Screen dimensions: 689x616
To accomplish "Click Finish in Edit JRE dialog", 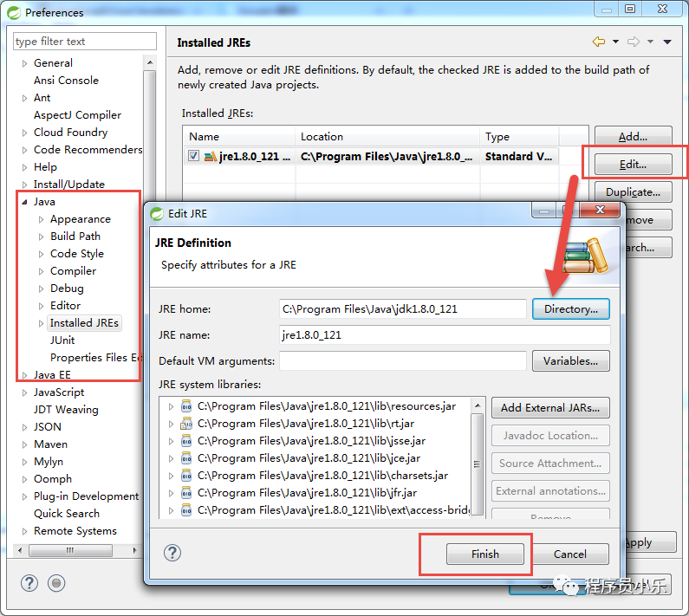I will click(485, 554).
